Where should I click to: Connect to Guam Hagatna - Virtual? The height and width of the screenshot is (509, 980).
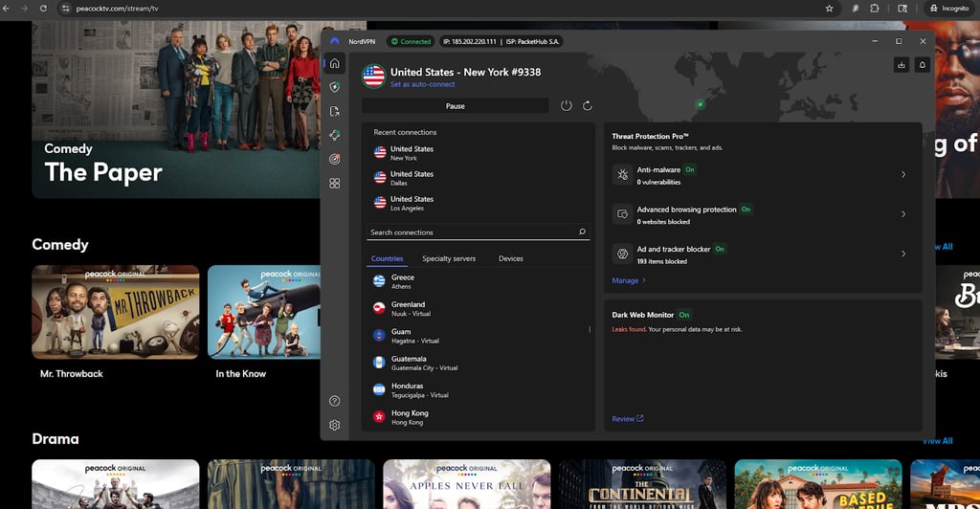[479, 336]
